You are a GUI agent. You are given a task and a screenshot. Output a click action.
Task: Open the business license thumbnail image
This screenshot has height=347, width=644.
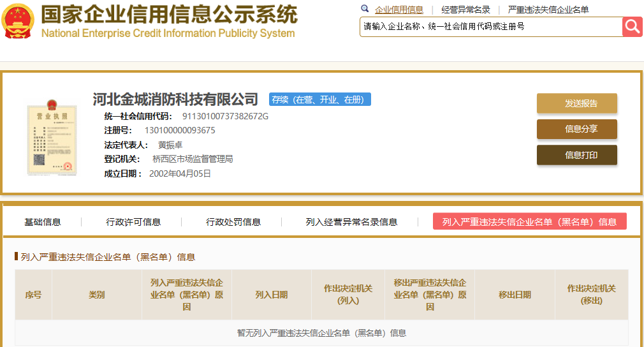pos(52,138)
